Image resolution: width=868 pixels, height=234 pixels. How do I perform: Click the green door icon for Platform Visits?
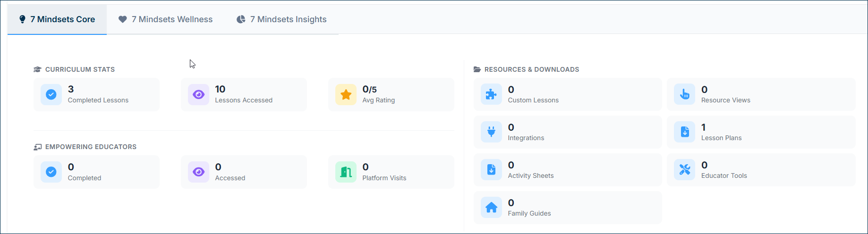point(346,172)
